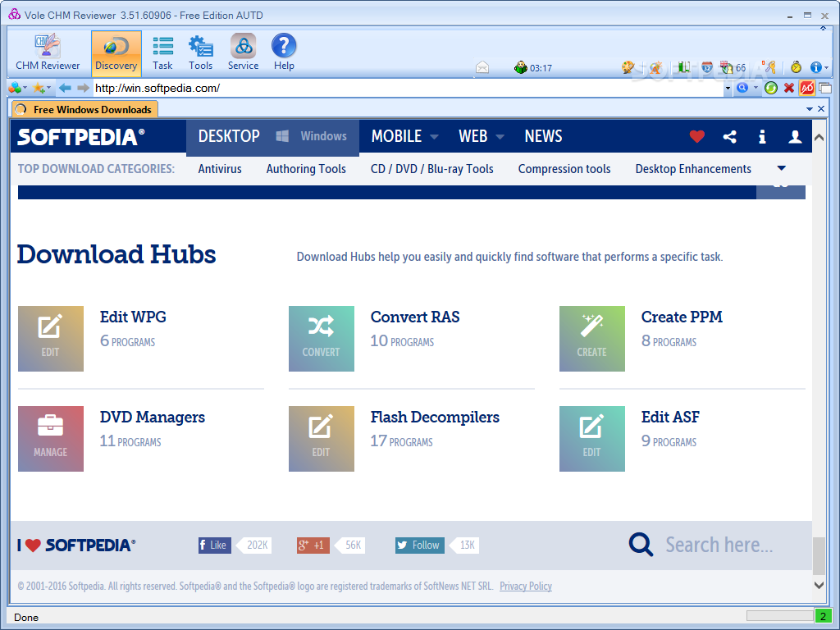Click the yellow stopwatch icon
The width and height of the screenshot is (840, 630).
pyautogui.click(x=796, y=67)
